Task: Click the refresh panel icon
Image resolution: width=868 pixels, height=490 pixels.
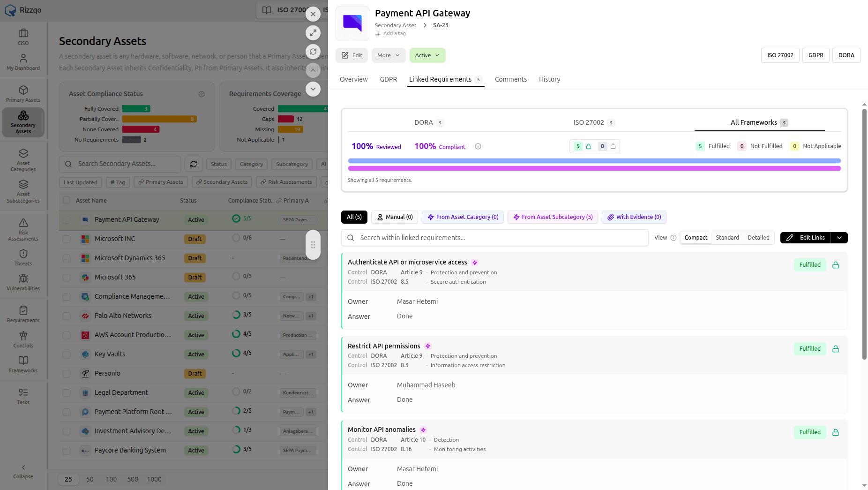Action: [x=313, y=52]
